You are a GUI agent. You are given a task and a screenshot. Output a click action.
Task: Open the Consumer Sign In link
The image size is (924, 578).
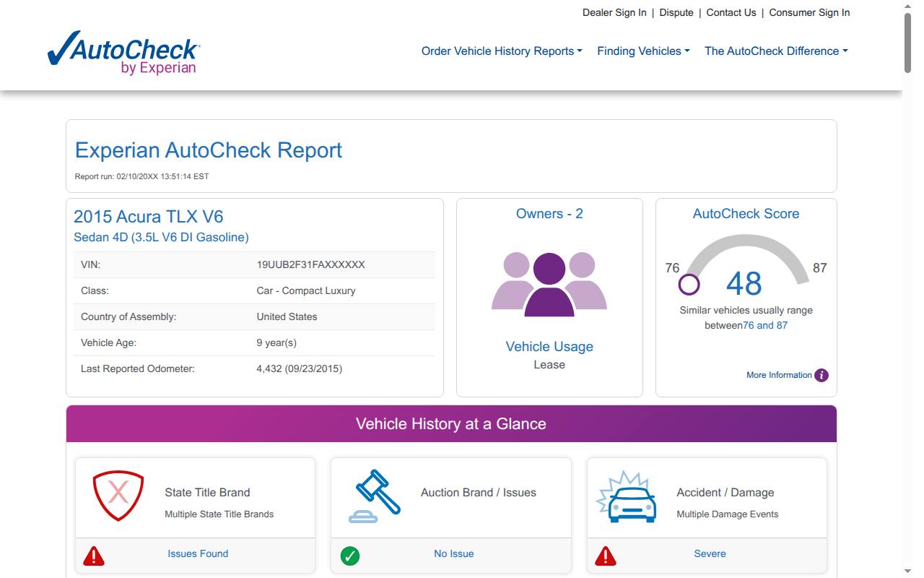809,12
